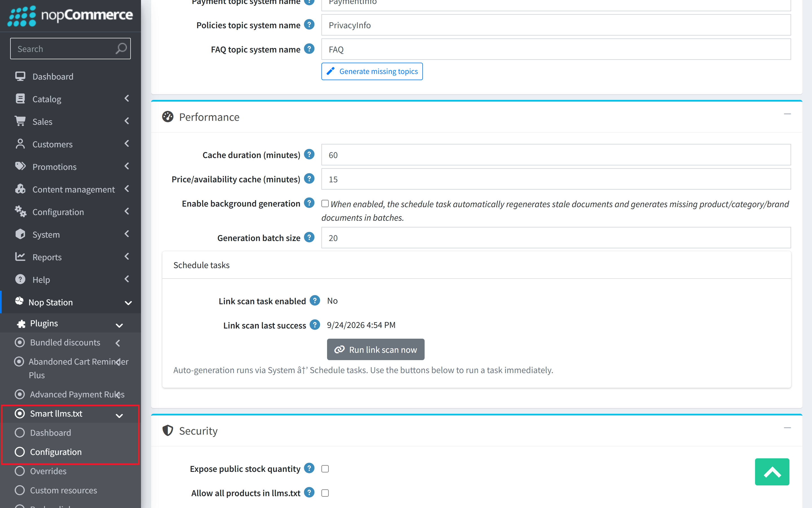Open the Dashboard sidebar item at top
Viewport: 812px width, 508px height.
click(x=70, y=76)
